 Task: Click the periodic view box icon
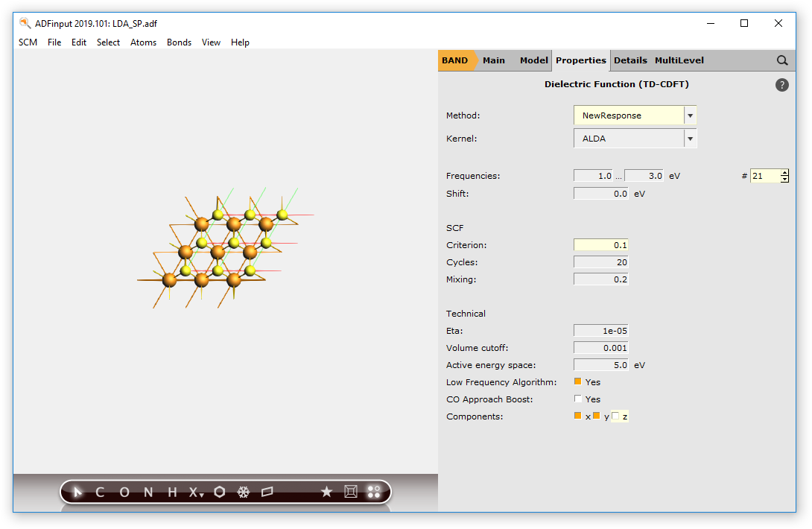[351, 492]
